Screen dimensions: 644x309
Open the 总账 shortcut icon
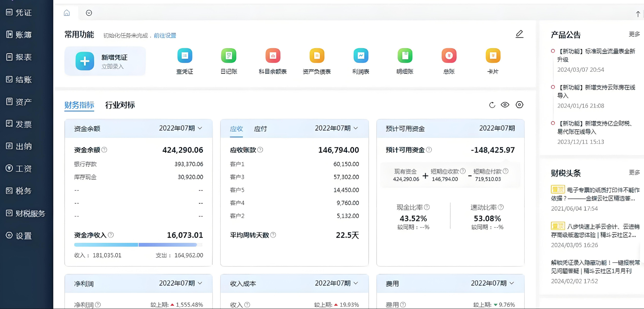(449, 56)
